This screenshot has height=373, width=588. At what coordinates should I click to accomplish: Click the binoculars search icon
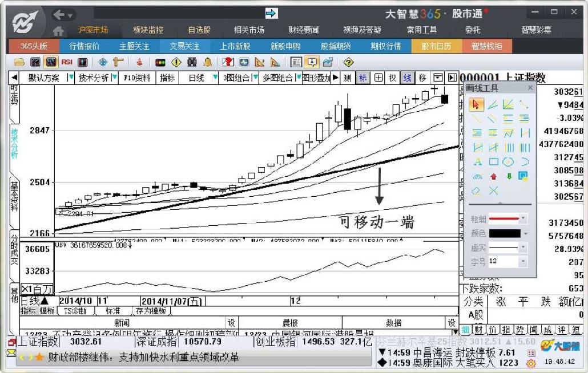[x=192, y=62]
